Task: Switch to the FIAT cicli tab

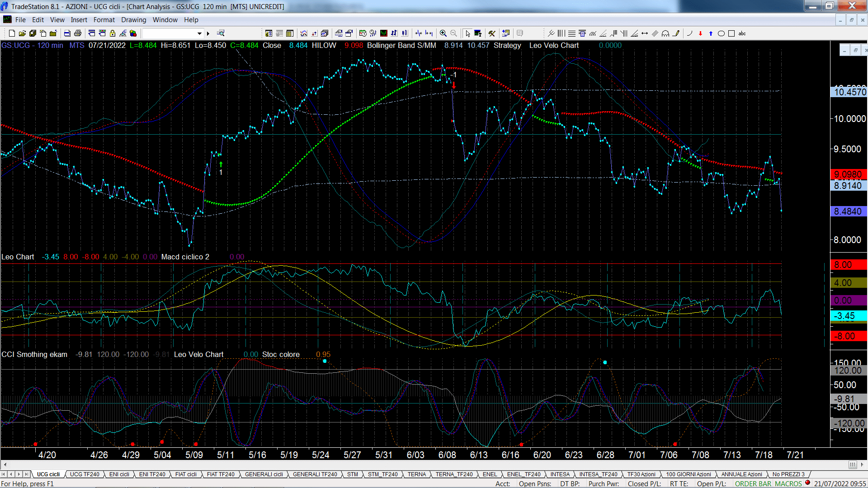Action: click(x=186, y=474)
